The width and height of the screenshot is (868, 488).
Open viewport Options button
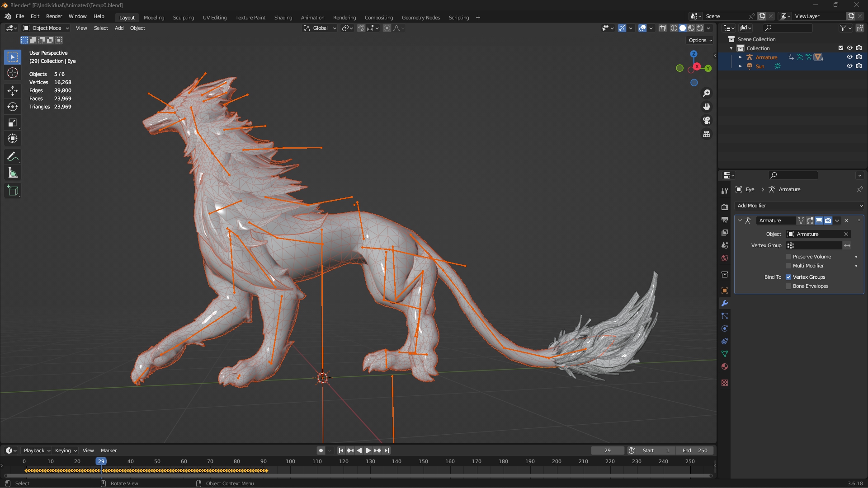tap(700, 40)
